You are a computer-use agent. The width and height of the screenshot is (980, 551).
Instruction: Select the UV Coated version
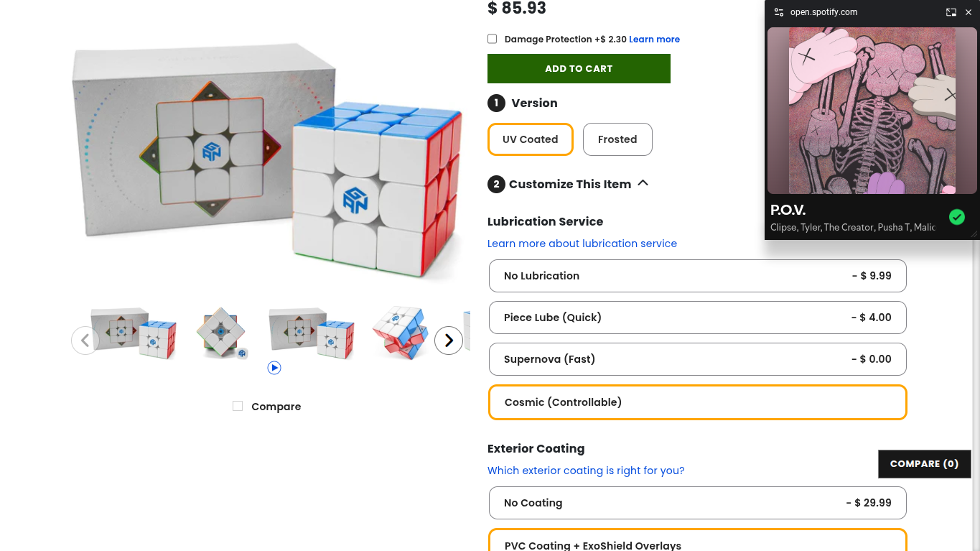pyautogui.click(x=531, y=139)
